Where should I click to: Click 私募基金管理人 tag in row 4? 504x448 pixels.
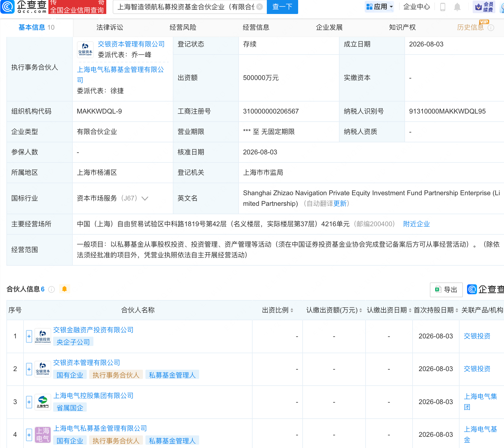coord(172,441)
